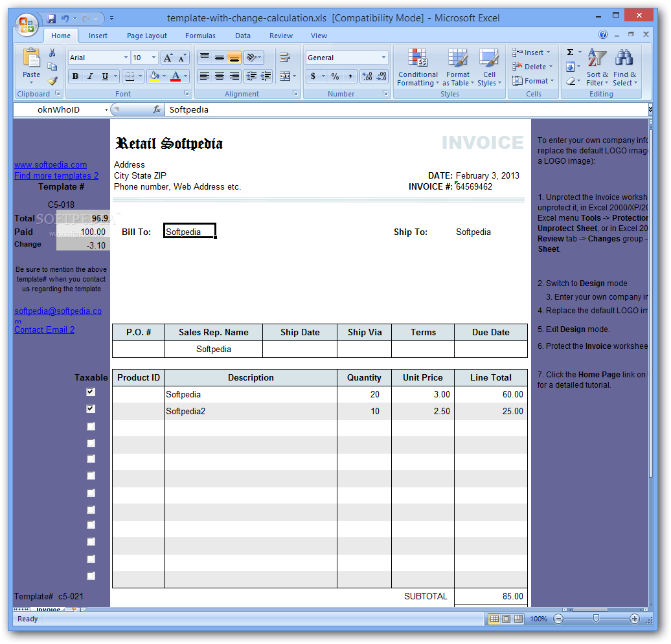Click AutoSum sigma icon
671x644 pixels.
point(570,52)
